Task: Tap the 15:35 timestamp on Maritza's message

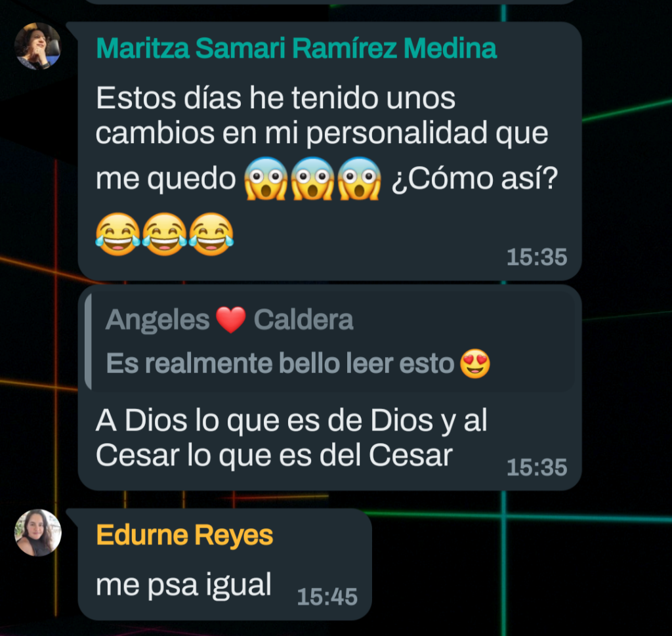Action: [x=537, y=257]
